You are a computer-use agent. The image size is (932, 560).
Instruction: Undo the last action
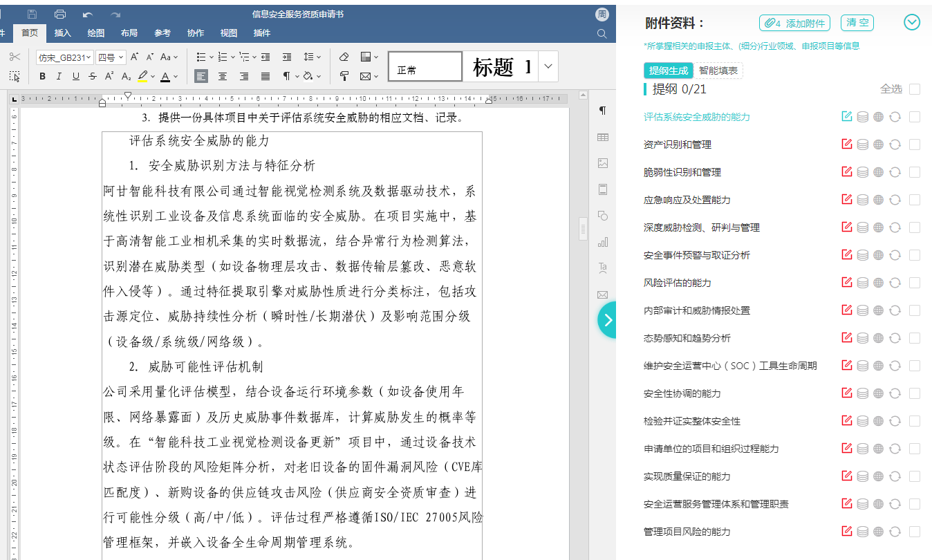[88, 14]
